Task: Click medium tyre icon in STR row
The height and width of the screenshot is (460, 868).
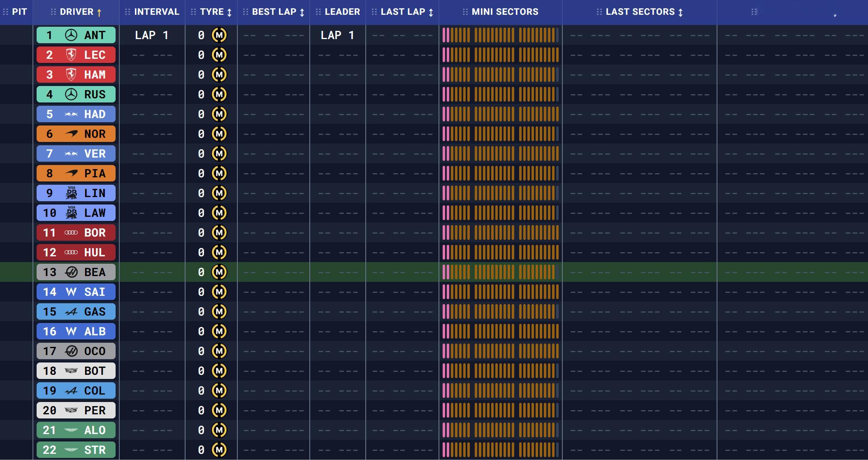Action: pos(219,450)
